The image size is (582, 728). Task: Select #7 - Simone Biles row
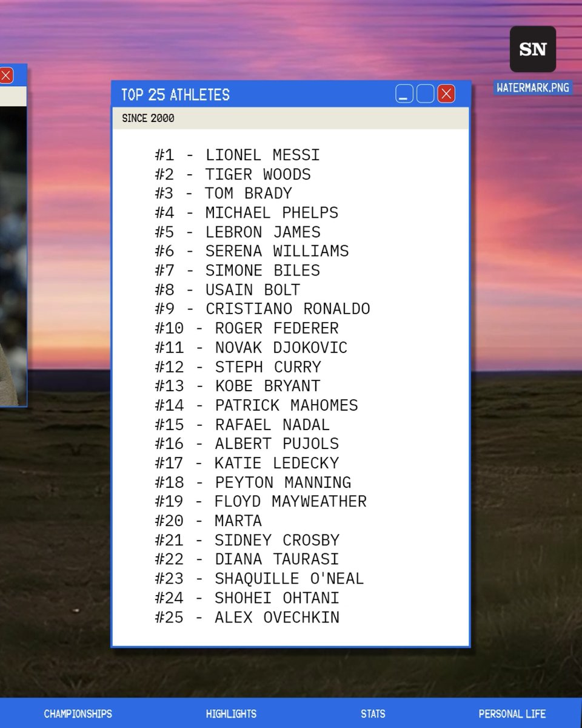(x=237, y=271)
